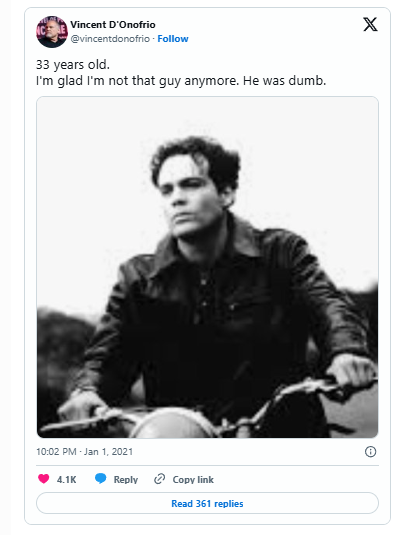Click the chain link icon
This screenshot has width=397, height=535.
pos(159,479)
